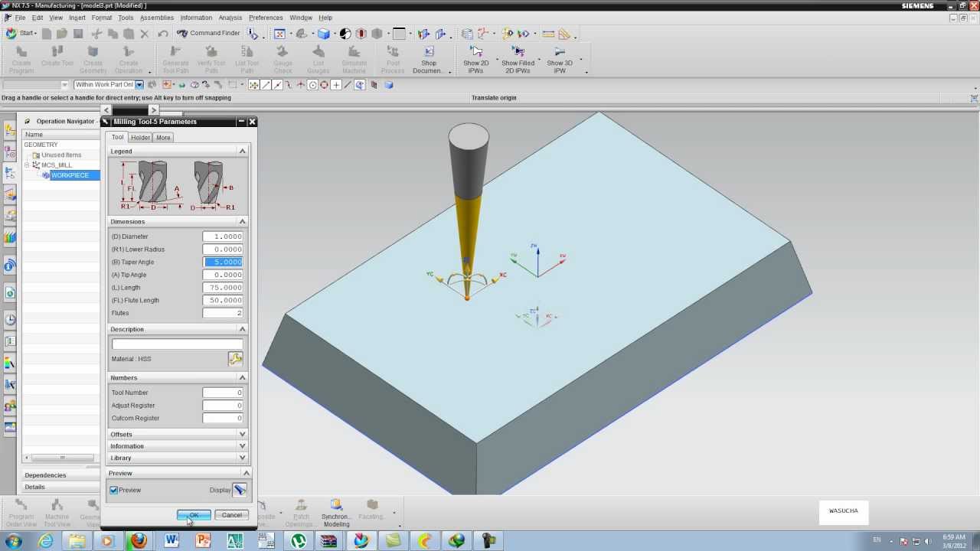Click the (FL) Flute Length field
This screenshot has height=551, width=980.
click(223, 300)
